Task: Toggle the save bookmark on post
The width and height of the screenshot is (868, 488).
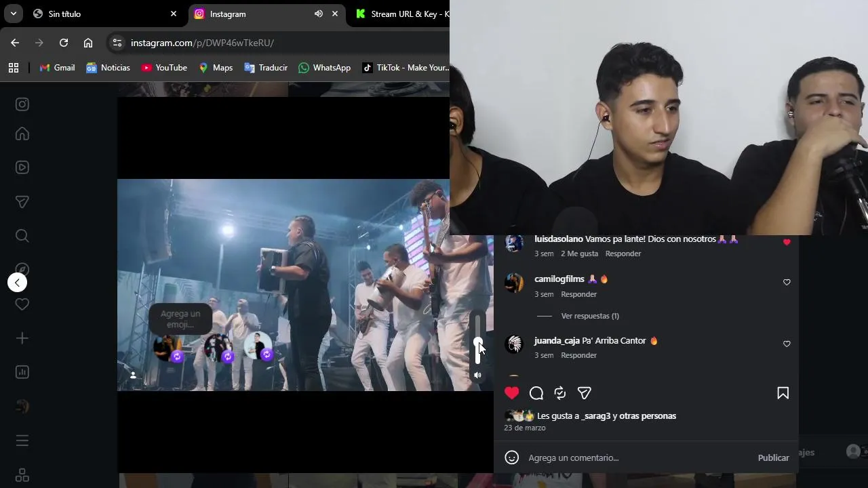Action: click(x=783, y=393)
